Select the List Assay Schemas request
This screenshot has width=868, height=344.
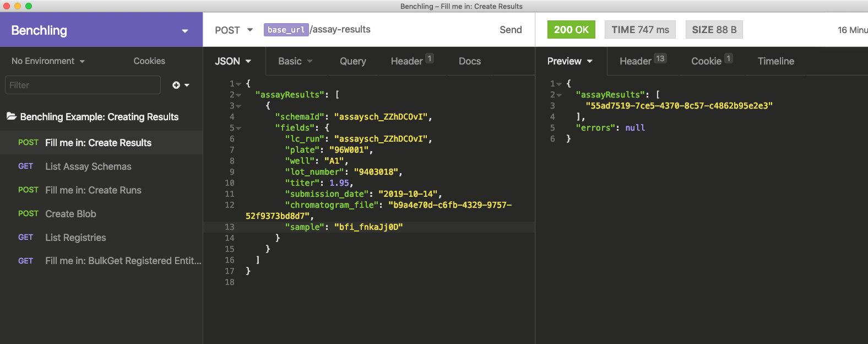click(x=101, y=166)
